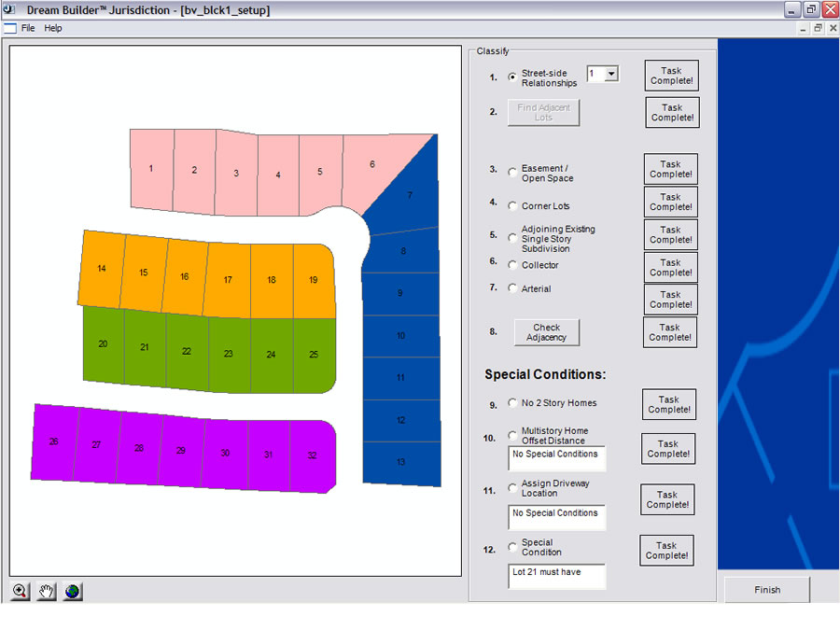
Task: Activate the pan hand tool
Action: [x=47, y=592]
